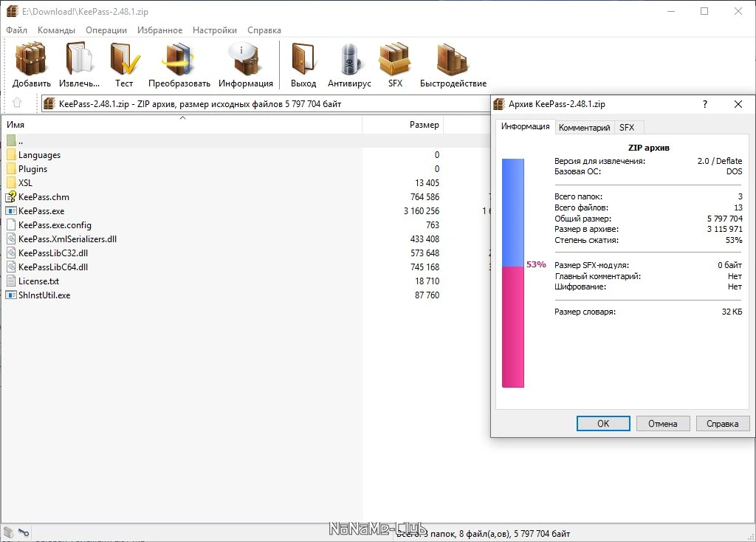Click the Отмена button
The height and width of the screenshot is (542, 756).
[x=663, y=423]
